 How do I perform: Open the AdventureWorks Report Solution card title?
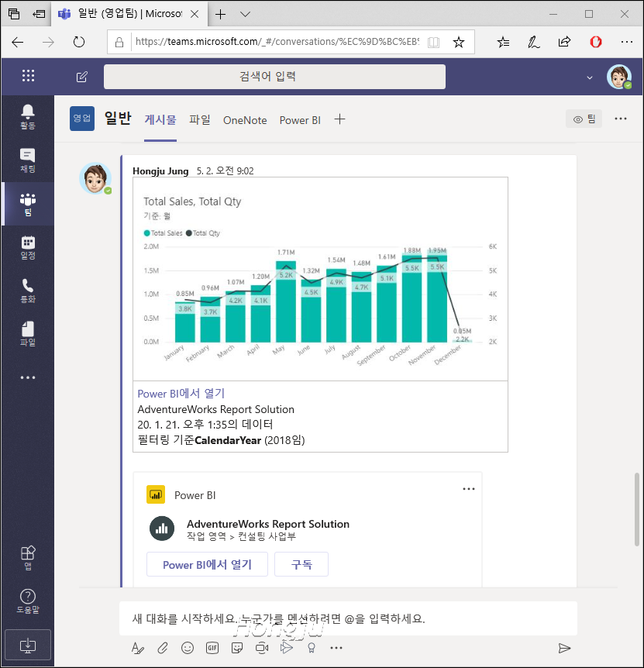pos(268,524)
